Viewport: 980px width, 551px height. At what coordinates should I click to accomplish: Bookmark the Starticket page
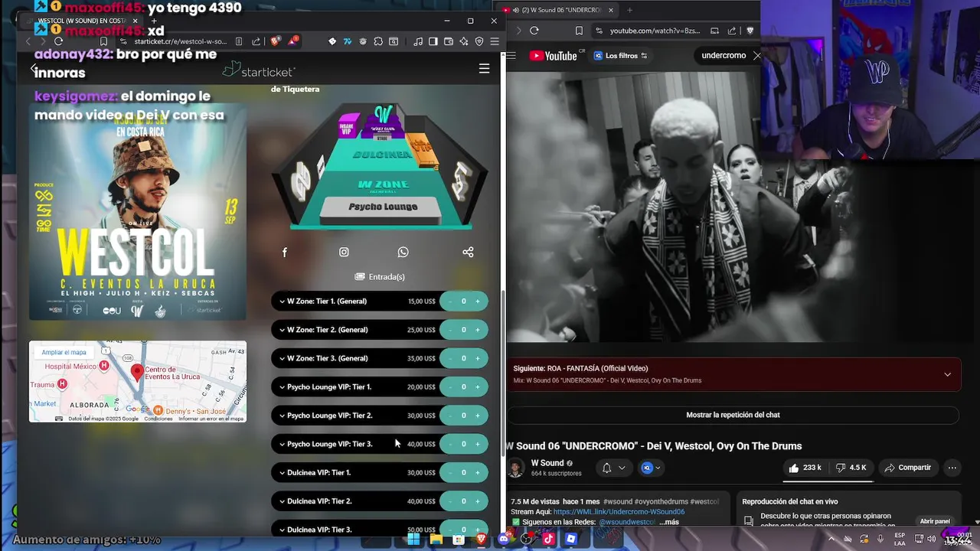click(x=103, y=41)
